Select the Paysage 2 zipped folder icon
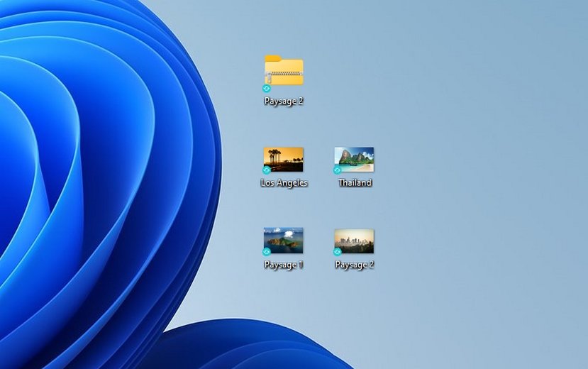The width and height of the screenshot is (588, 369). point(284,70)
